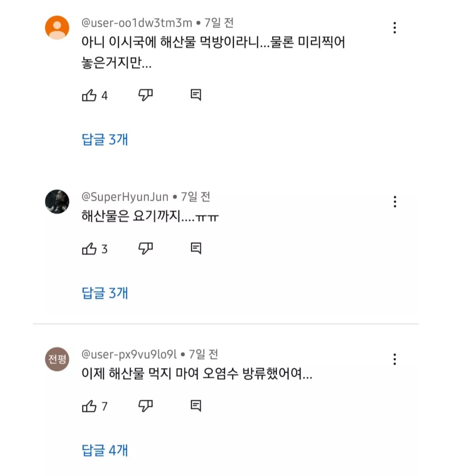Dislike the @SuperHyunJun comment
The image size is (451, 476).
click(x=145, y=249)
